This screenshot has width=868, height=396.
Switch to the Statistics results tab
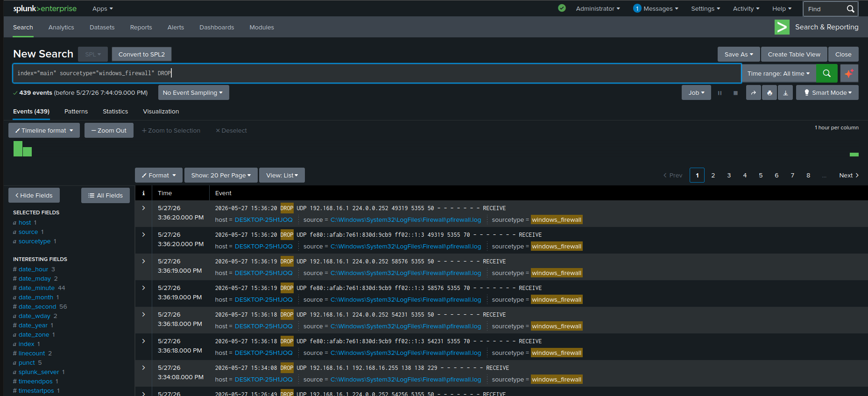(x=115, y=111)
